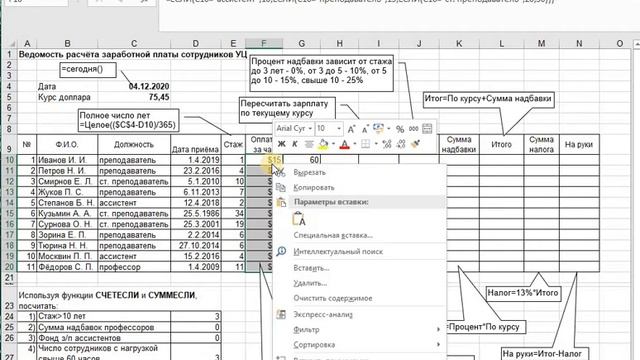The image size is (640, 360).
Task: Select column N header
Action: click(579, 44)
